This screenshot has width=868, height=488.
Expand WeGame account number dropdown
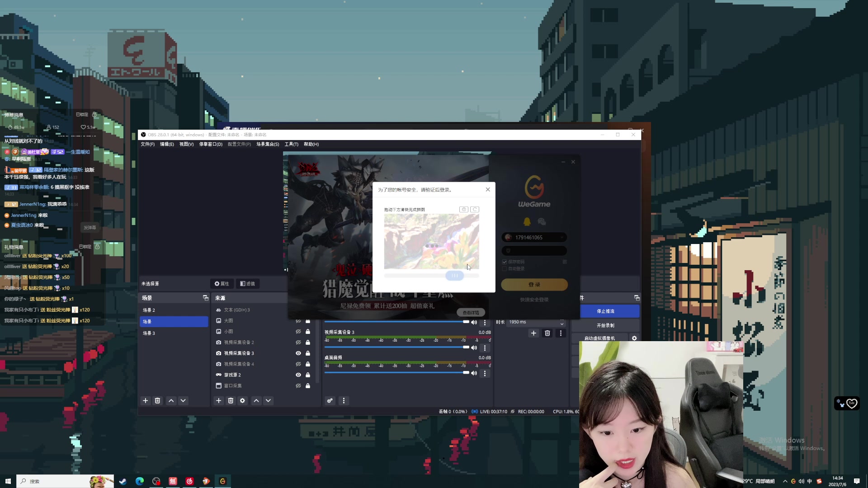[562, 237]
